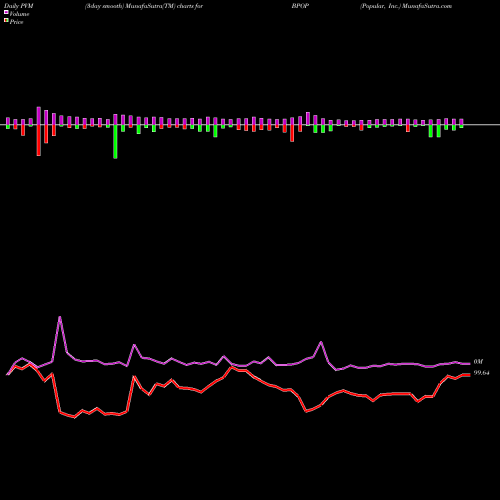
Task: Click the 'Daily PVM' chart title text
Action: tap(19, 6)
